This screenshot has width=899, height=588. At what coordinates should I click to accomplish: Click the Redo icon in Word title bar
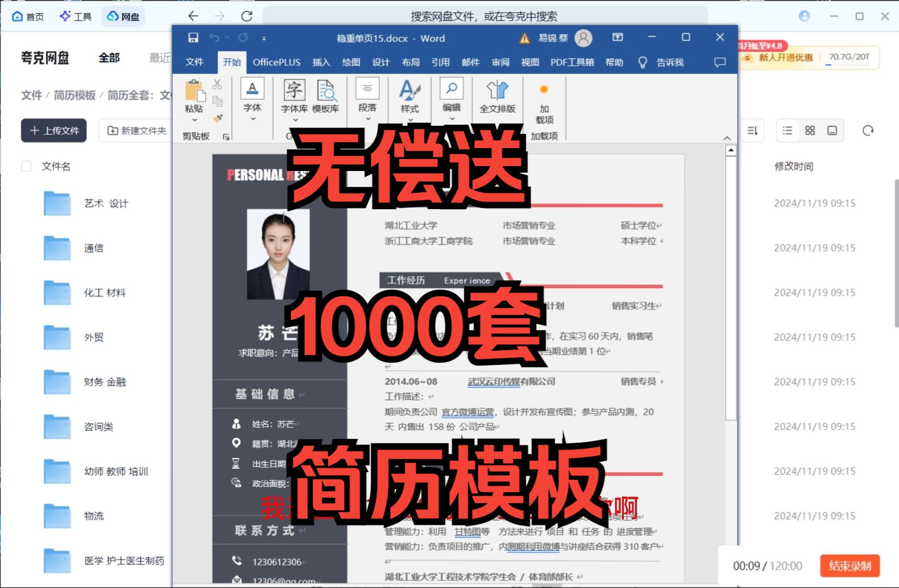pyautogui.click(x=243, y=38)
